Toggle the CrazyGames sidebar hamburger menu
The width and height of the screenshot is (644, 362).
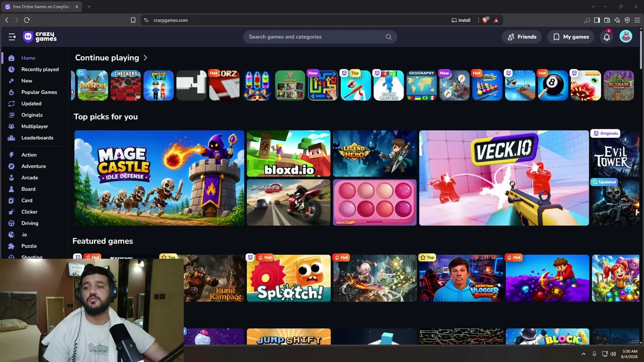(x=12, y=37)
